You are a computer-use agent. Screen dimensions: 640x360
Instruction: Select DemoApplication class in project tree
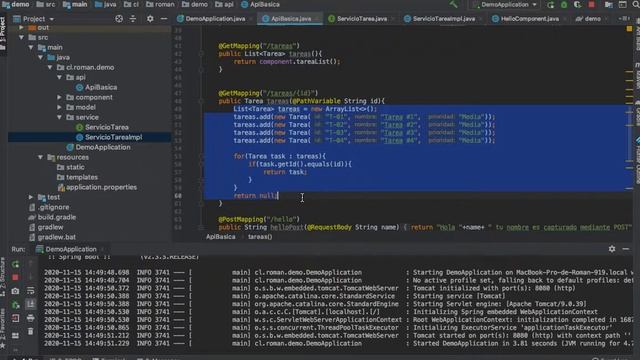pyautogui.click(x=98, y=147)
